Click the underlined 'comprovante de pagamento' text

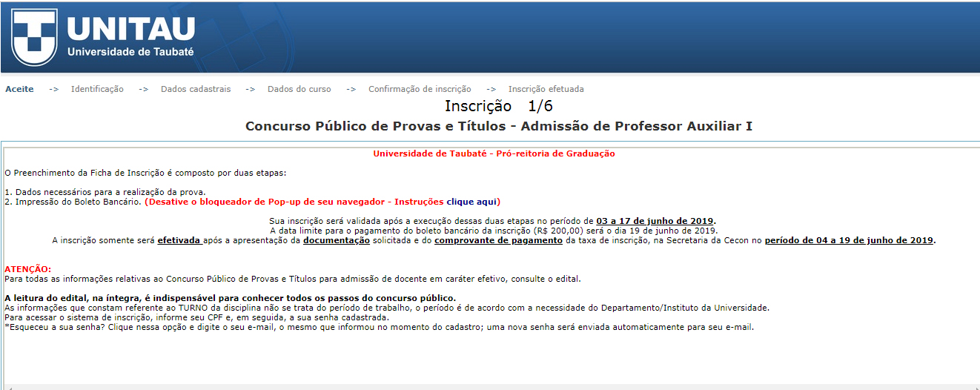[x=498, y=240]
